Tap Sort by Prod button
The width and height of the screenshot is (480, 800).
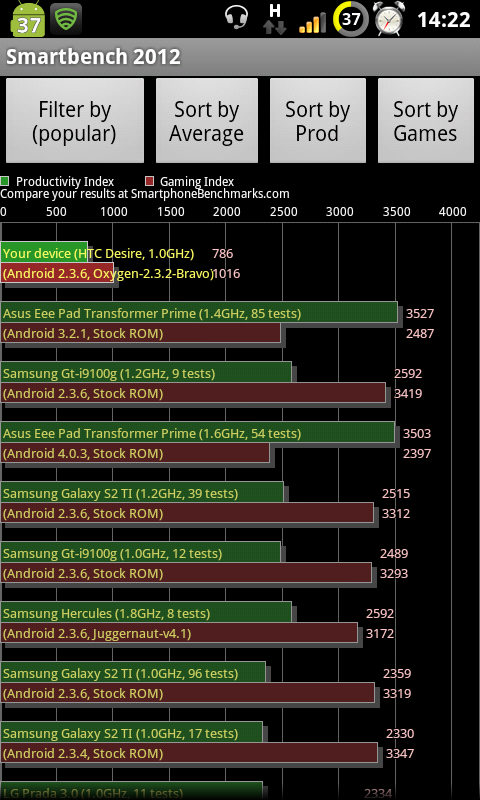318,121
